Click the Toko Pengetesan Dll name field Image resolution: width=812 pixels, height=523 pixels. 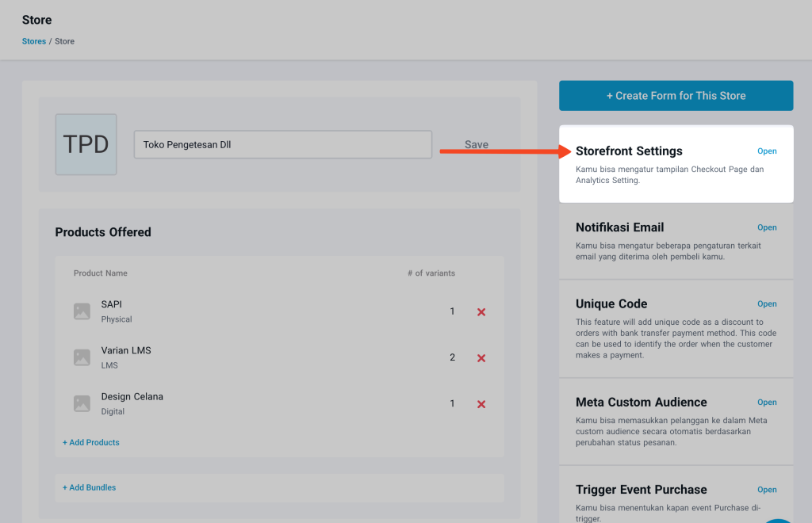[x=282, y=144]
